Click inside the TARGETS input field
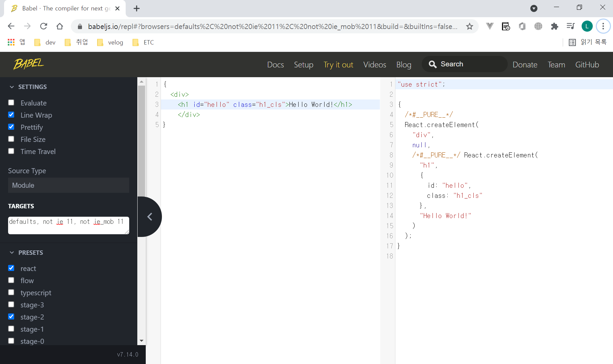The image size is (613, 364). tap(68, 225)
